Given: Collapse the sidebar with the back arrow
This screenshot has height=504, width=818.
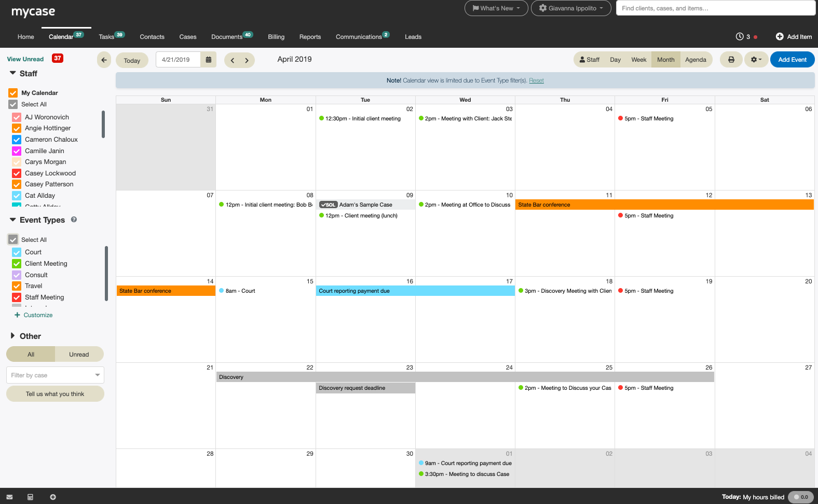Looking at the screenshot, I should tap(104, 60).
